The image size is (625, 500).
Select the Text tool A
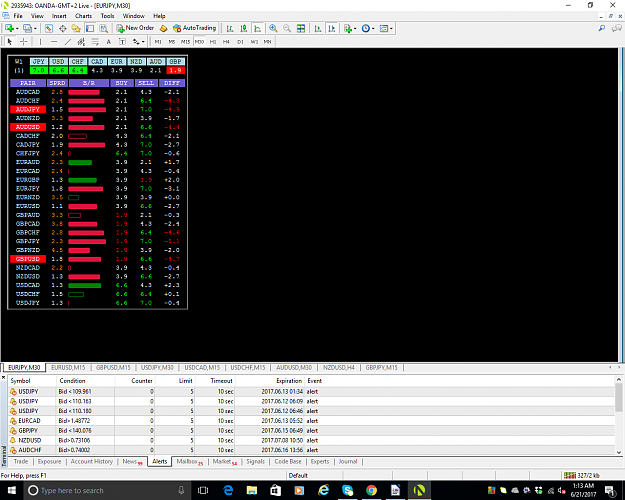click(108, 41)
